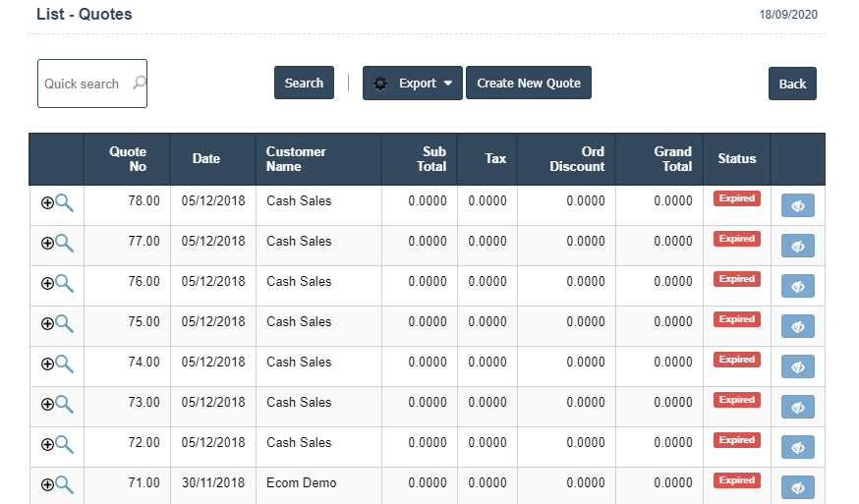Click the plus icon for quote 78.00
Viewport: 859px width, 504px height.
[47, 202]
